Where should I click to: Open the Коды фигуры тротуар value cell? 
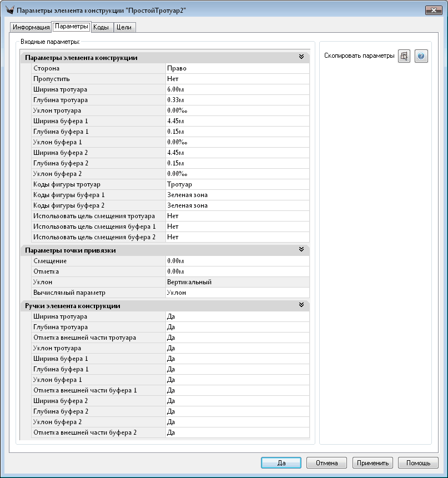click(x=237, y=184)
